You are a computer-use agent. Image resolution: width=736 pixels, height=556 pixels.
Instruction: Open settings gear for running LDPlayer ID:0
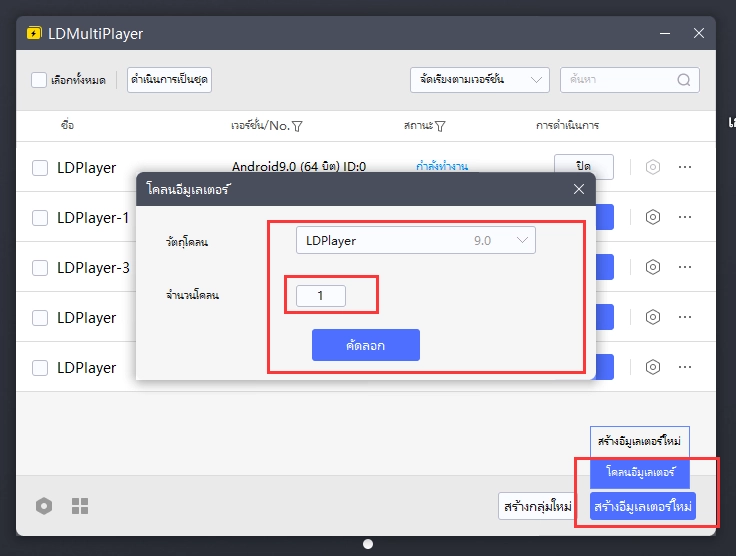coord(652,167)
